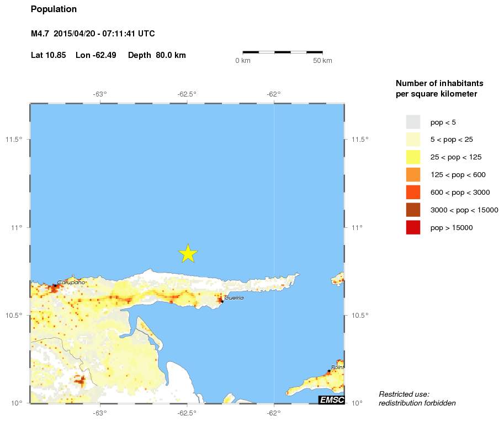Select the '125 < pop < 600' orange swatch

(413, 174)
